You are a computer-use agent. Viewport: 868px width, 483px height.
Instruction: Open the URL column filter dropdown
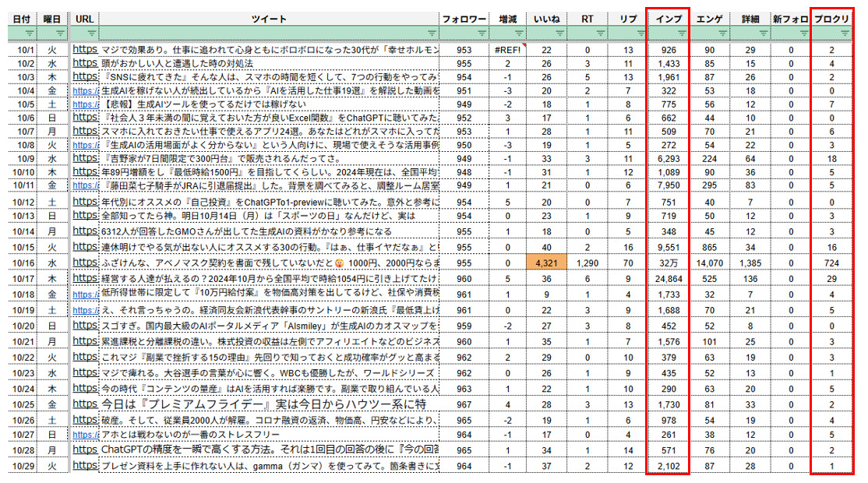click(x=92, y=33)
